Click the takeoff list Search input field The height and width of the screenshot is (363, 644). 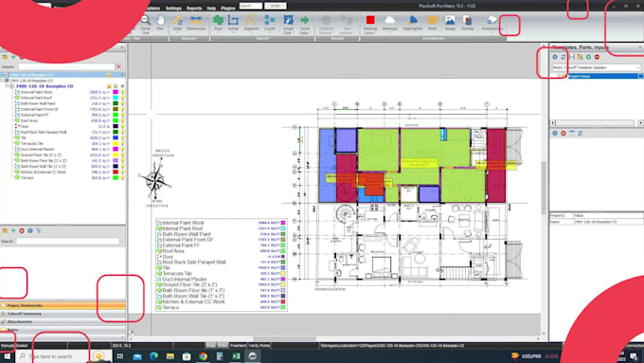pos(66,66)
